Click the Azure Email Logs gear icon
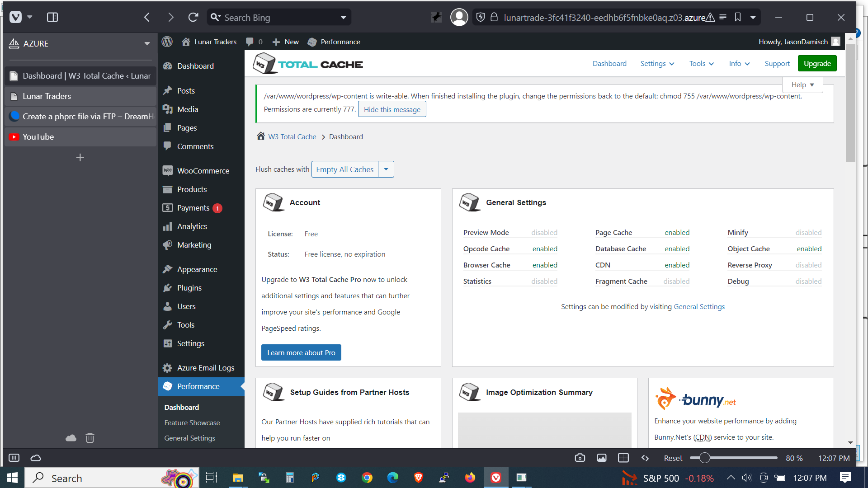The image size is (868, 488). point(168,368)
